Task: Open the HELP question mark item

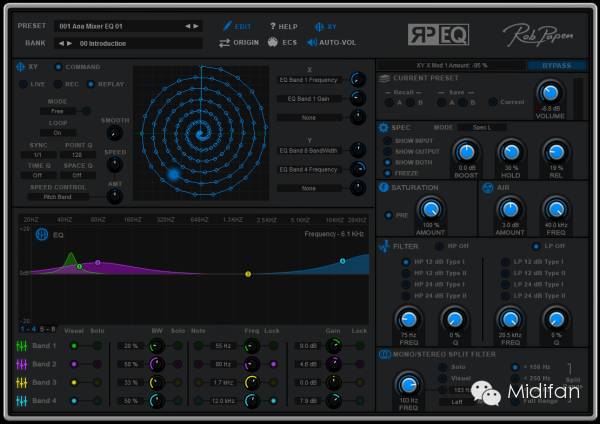Action: coord(272,26)
